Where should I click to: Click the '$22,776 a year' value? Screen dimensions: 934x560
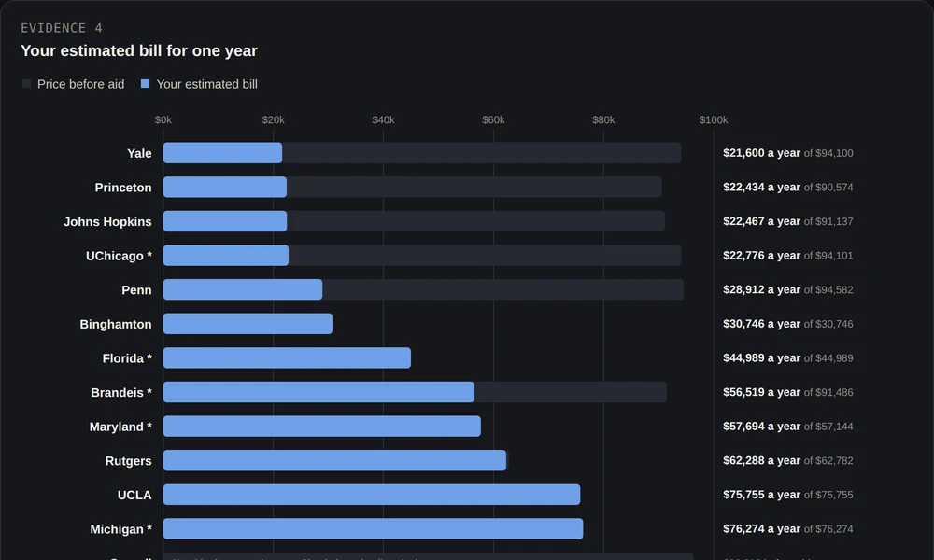tap(762, 256)
